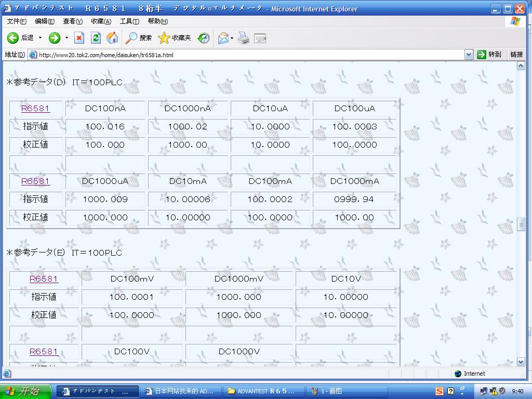Click the Internet zone globe in status bar

458,374
